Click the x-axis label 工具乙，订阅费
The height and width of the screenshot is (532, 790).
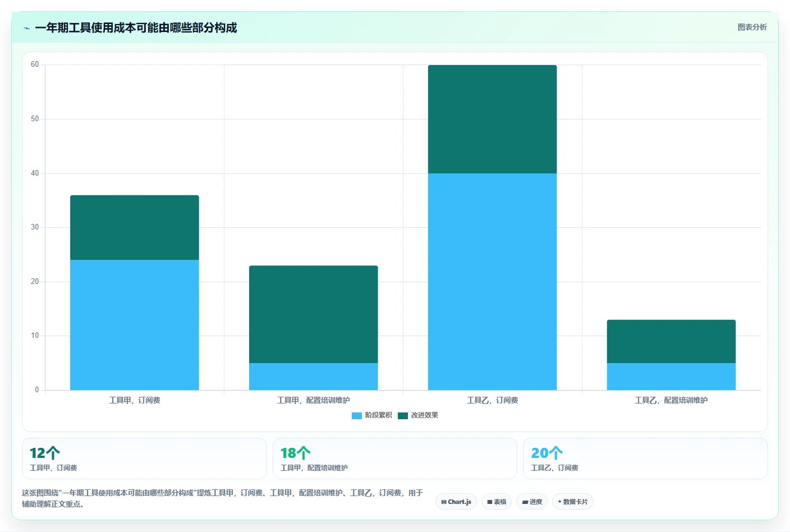tap(493, 401)
